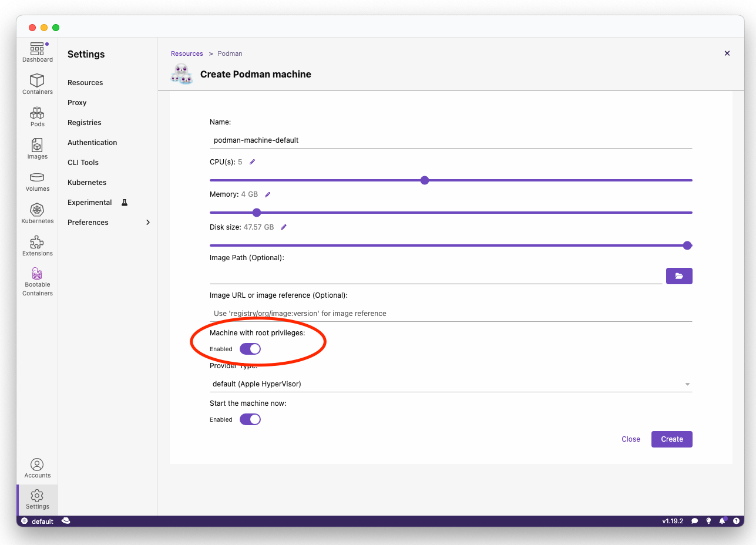Open the Provider Type dropdown
The height and width of the screenshot is (545, 756).
(451, 384)
